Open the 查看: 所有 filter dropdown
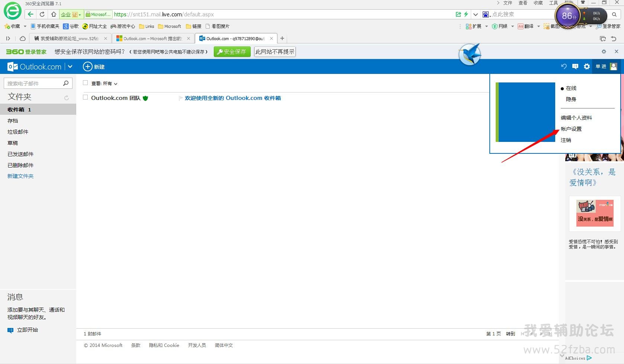Image resolution: width=624 pixels, height=364 pixels. point(104,84)
